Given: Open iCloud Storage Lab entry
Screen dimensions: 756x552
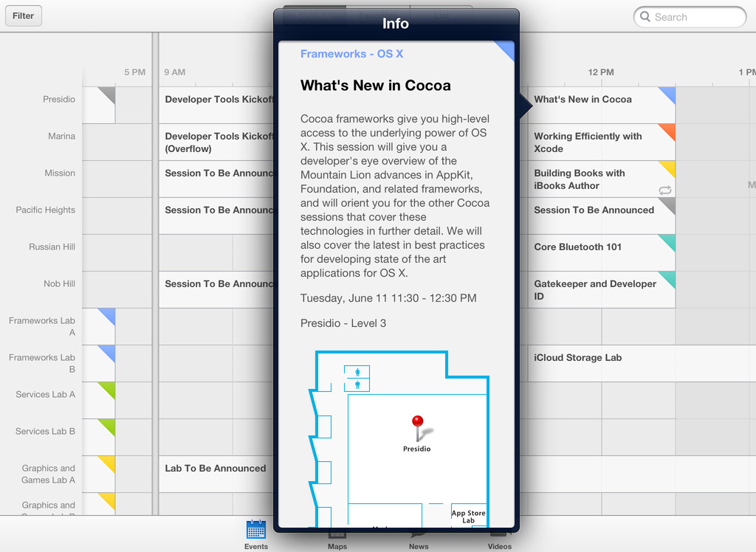Looking at the screenshot, I should 642,364.
